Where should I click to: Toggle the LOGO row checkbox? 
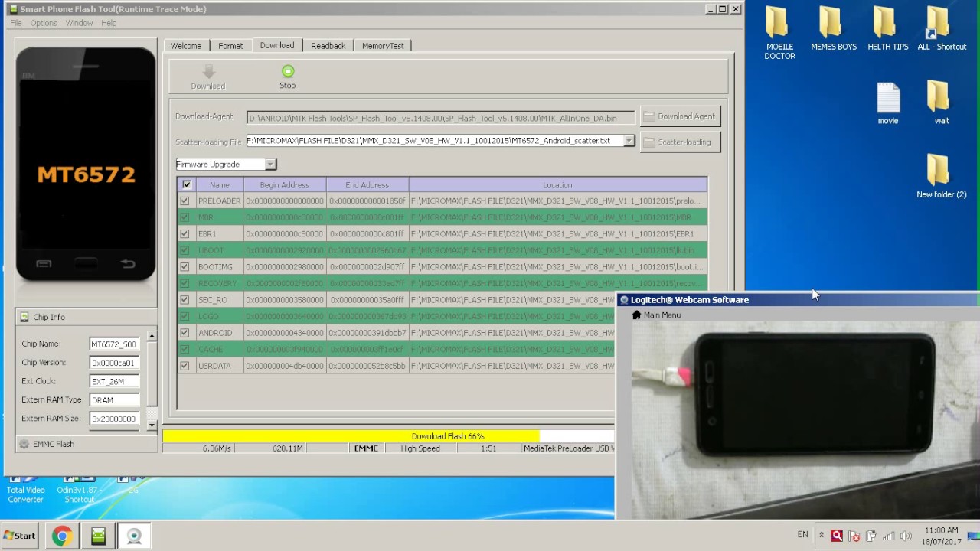[x=185, y=316]
